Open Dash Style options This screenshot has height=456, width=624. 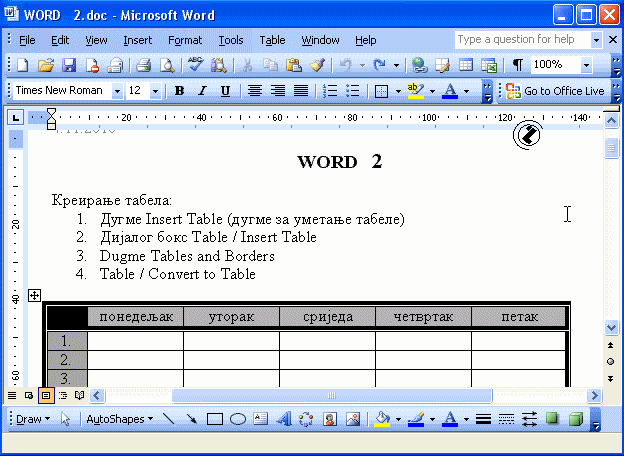click(506, 419)
